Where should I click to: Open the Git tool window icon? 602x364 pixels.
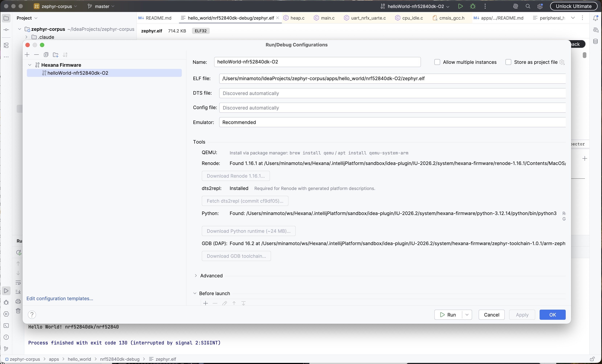6,349
